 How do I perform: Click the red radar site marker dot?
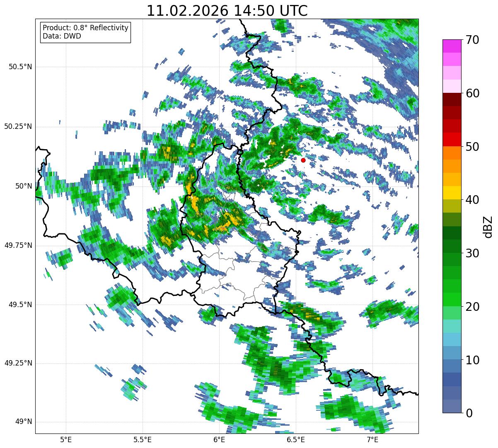click(303, 160)
